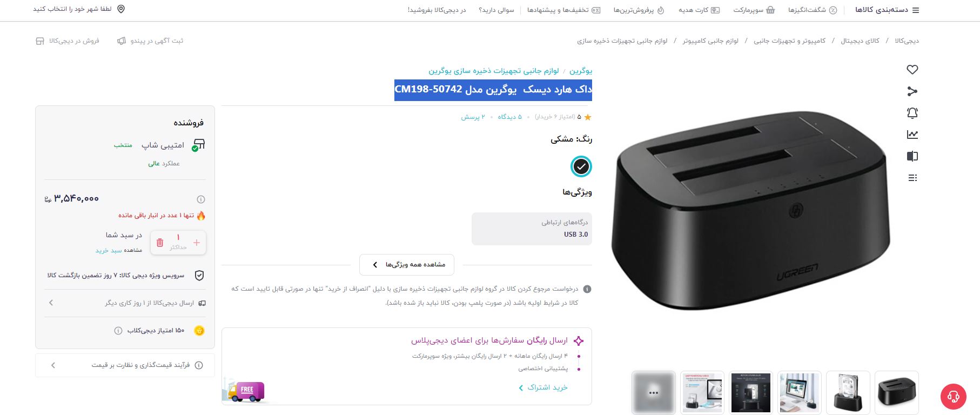980x415 pixels.
Task: Click the price info icon beside 3,540,000
Action: point(200,199)
